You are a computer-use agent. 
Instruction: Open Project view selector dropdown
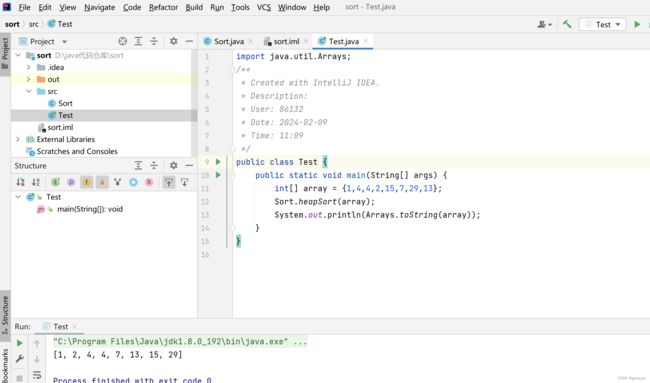click(x=43, y=41)
